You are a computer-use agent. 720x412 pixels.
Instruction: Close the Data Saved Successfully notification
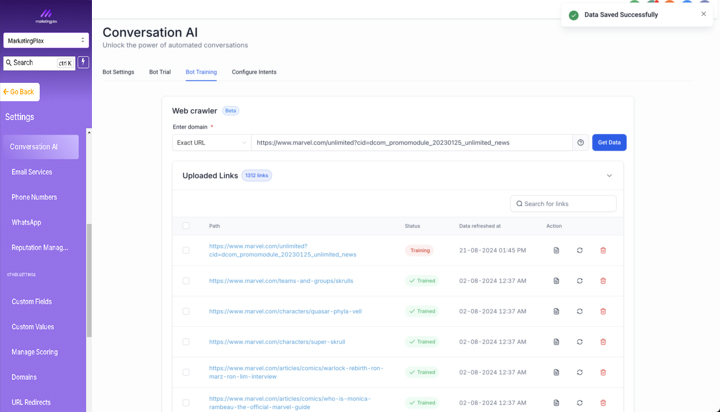(703, 14)
